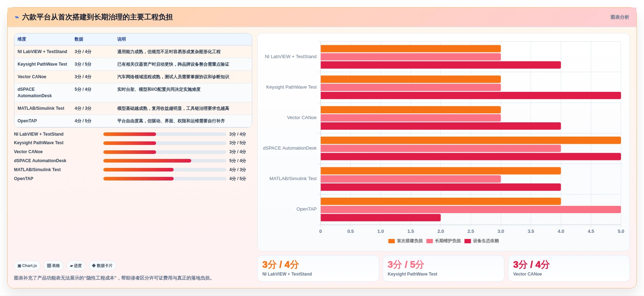Click the dSPACE AutomationDesk orange chart bar
Image resolution: width=644 pixels, height=296 pixels.
click(x=471, y=140)
